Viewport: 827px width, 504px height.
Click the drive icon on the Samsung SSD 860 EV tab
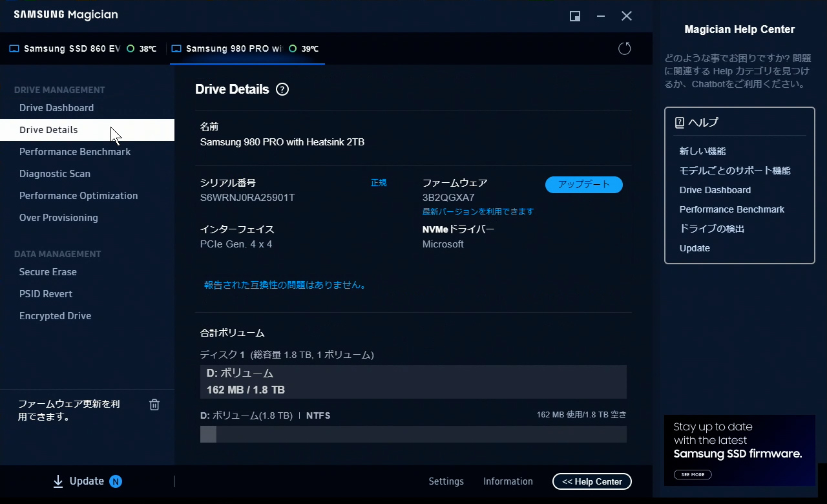(x=14, y=48)
